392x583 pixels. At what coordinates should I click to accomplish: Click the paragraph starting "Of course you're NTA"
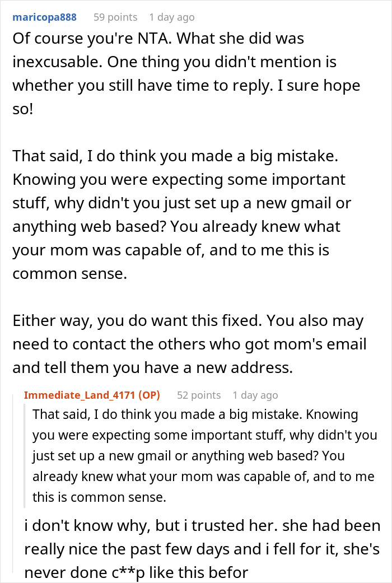[185, 73]
